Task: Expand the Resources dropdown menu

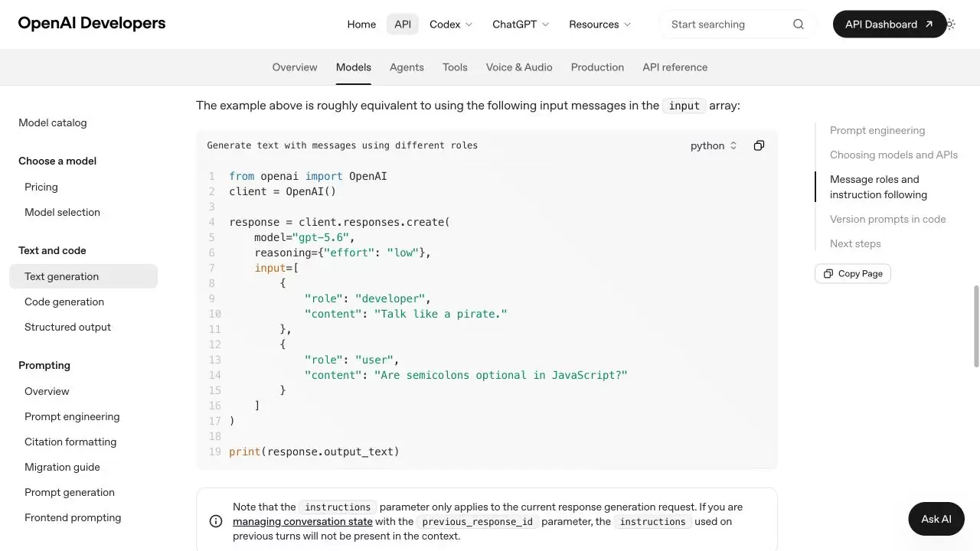Action: pos(599,24)
